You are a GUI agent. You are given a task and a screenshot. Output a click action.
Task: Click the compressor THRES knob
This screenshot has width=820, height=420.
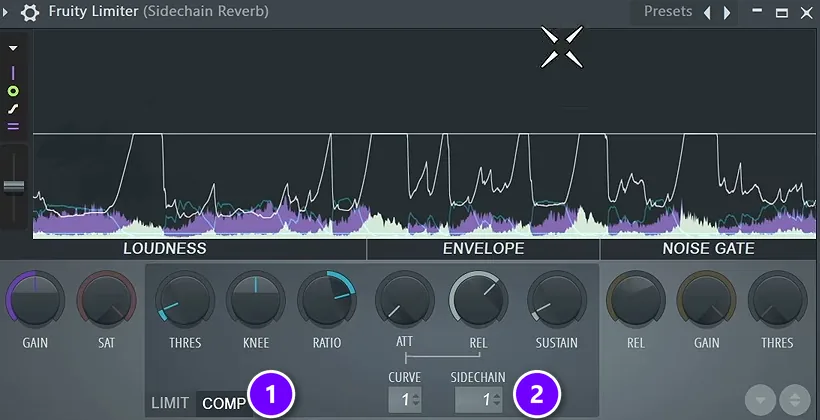click(185, 300)
